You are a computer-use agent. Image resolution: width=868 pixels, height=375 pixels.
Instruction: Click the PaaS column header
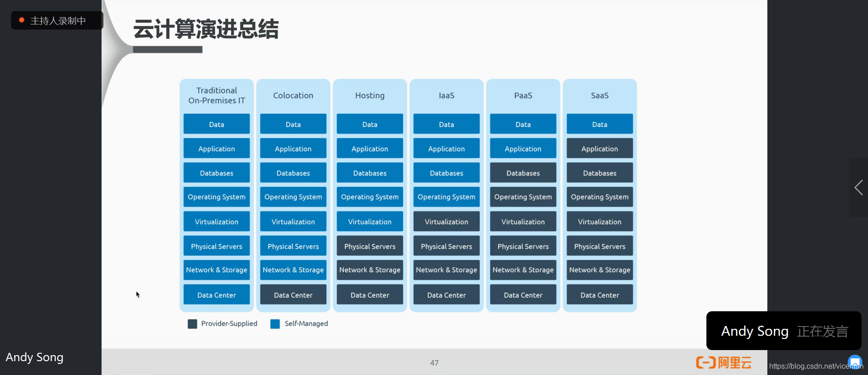[x=523, y=96]
